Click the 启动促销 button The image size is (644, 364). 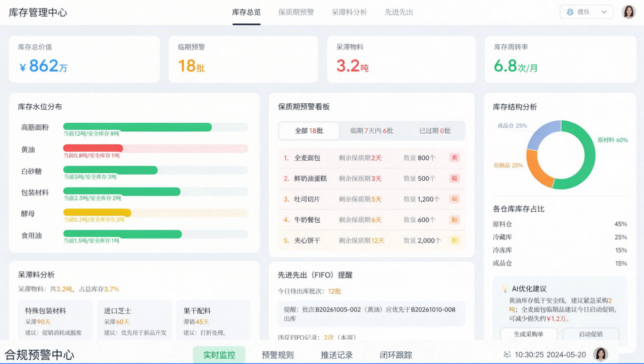[591, 334]
